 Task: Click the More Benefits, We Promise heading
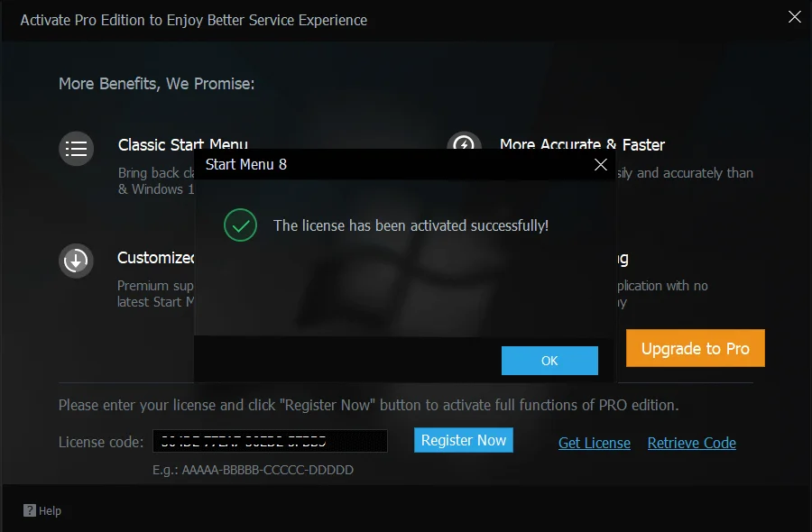[x=156, y=84]
